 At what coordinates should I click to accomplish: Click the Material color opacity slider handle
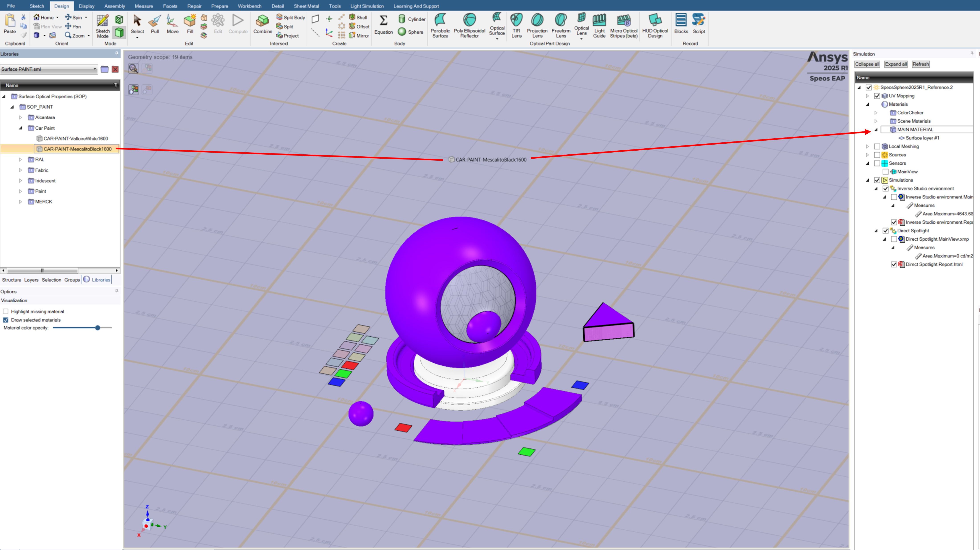(x=98, y=328)
